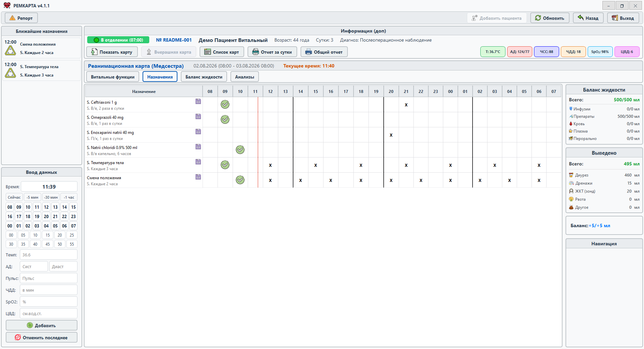The width and height of the screenshot is (644, 349).
Task: Print the Отчет за сутки report
Action: click(272, 52)
